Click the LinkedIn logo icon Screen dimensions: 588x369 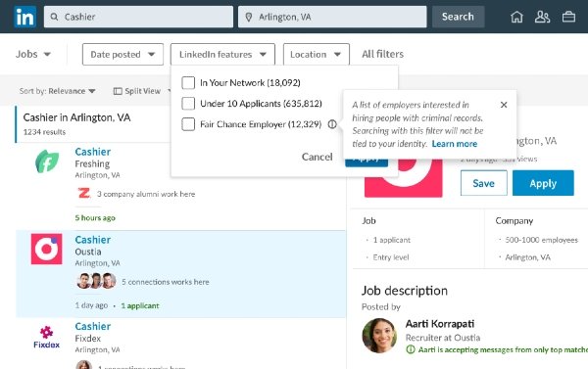(x=25, y=17)
